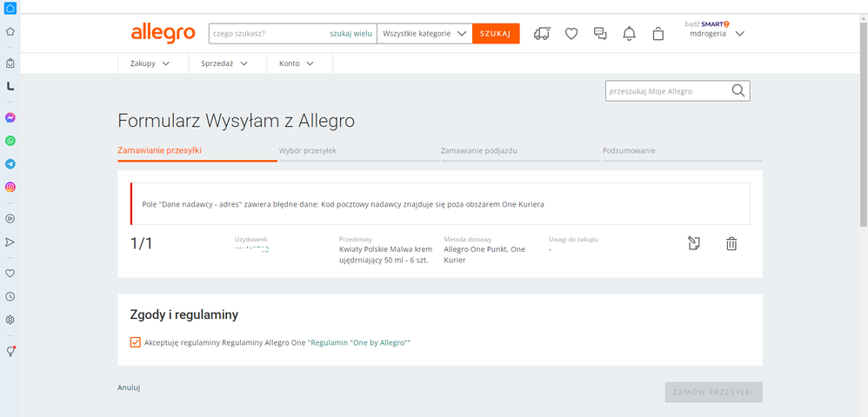Screen dimensions: 868x417
Task: Expand Wszystkie kategorie dropdown
Action: (x=424, y=34)
